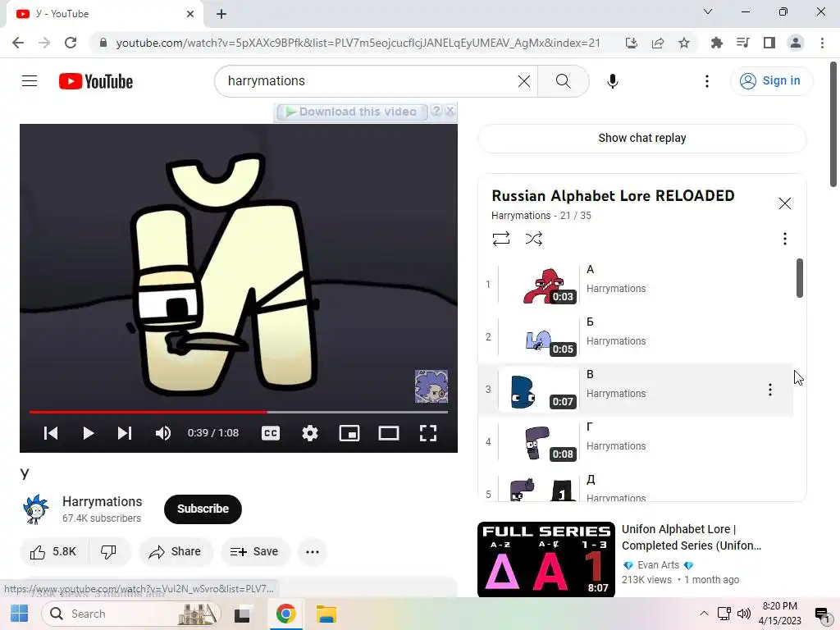Screen dimensions: 840x630
Task: Close the download video bar
Action: [x=450, y=111]
